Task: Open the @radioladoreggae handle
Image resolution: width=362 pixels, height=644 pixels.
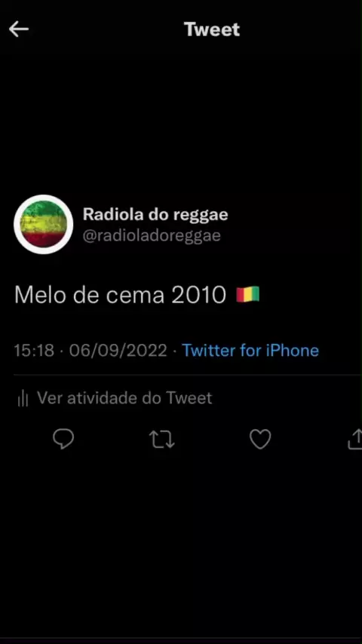Action: [152, 236]
